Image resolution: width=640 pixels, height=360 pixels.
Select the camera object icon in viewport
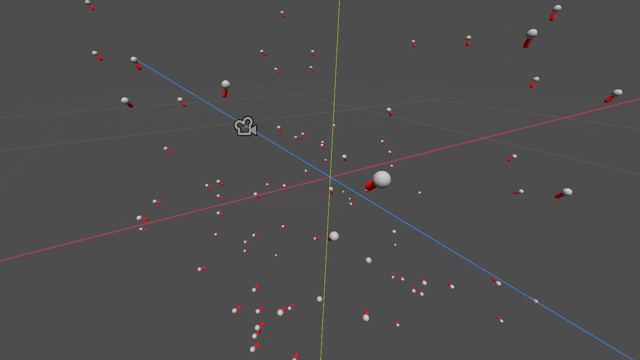click(x=245, y=126)
